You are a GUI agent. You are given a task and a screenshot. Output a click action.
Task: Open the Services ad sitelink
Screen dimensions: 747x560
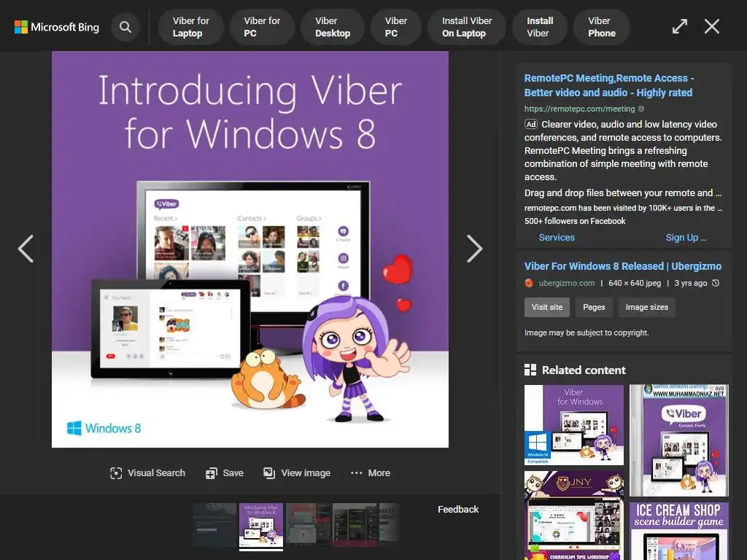pos(557,237)
